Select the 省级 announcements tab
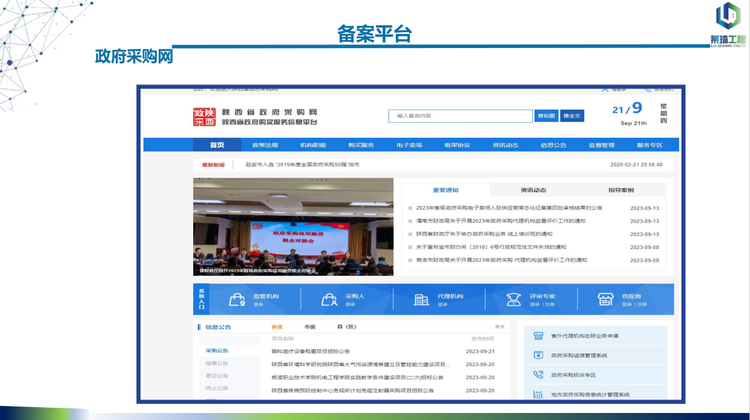This screenshot has height=420, width=750. point(277,327)
